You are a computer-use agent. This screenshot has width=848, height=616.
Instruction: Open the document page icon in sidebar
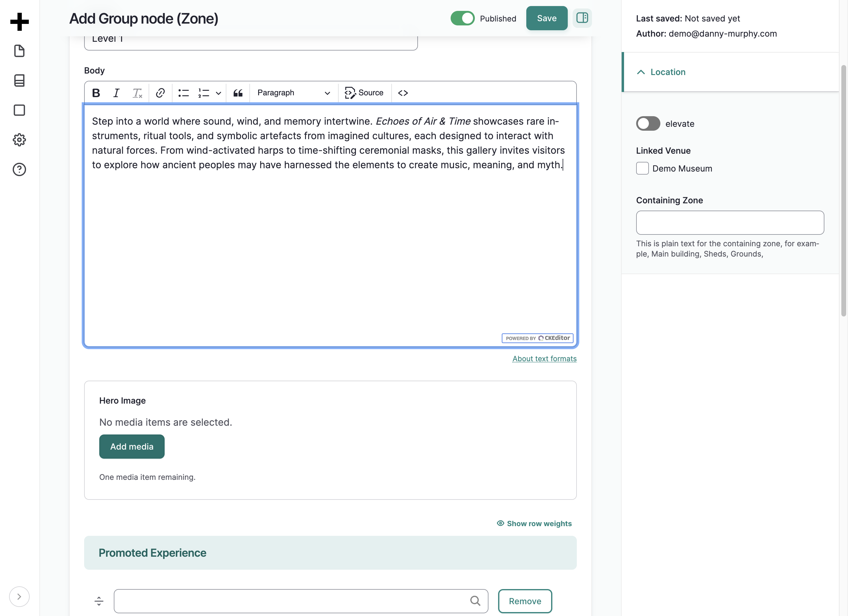click(x=19, y=51)
